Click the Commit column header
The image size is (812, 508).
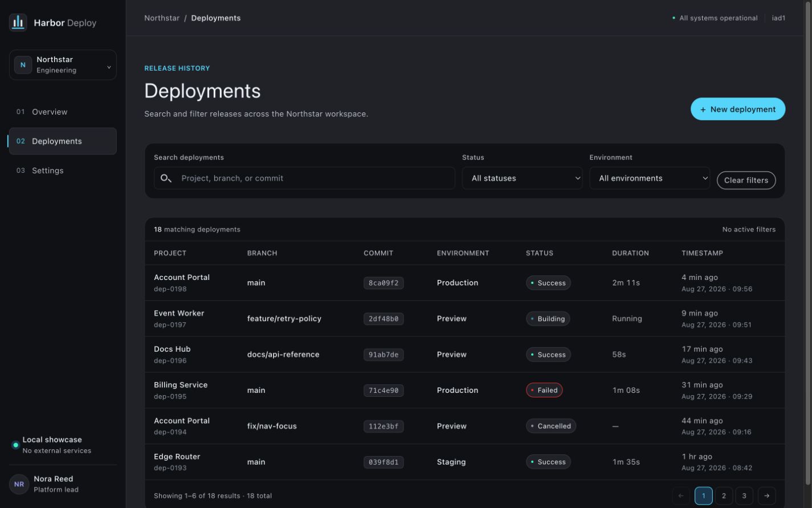click(378, 253)
